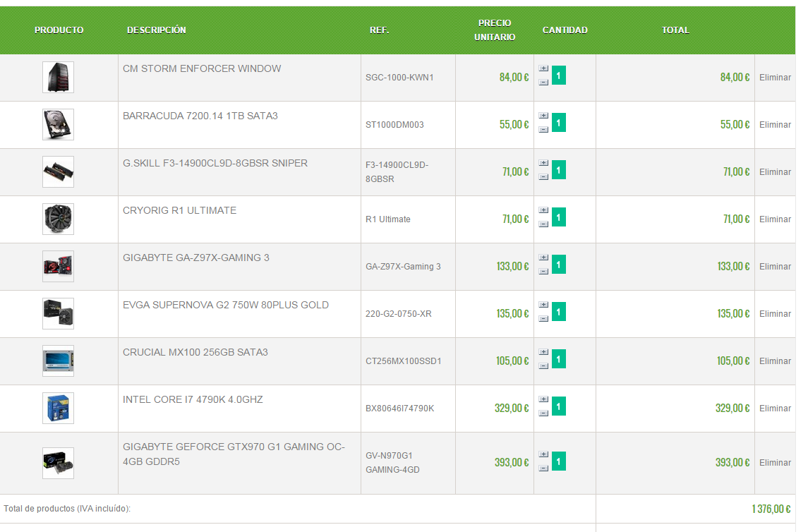Open CRYORIG R1 ULTIMATE description
The image size is (808, 532).
point(179,211)
